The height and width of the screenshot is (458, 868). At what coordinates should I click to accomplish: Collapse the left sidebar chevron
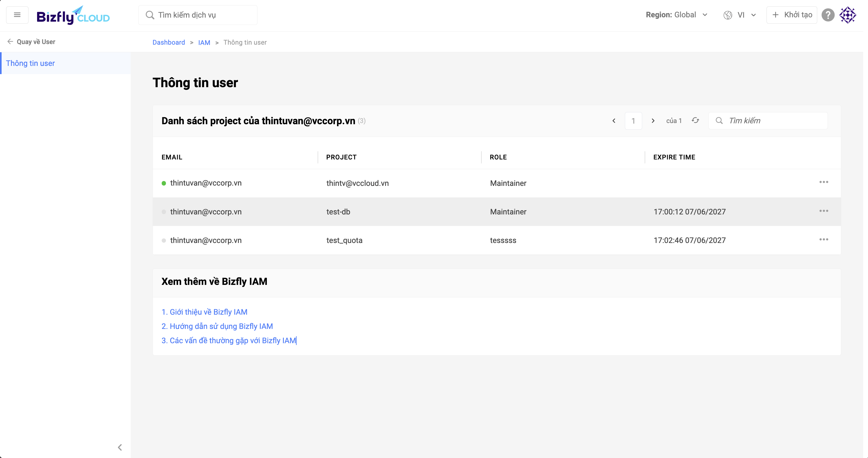coord(120,447)
